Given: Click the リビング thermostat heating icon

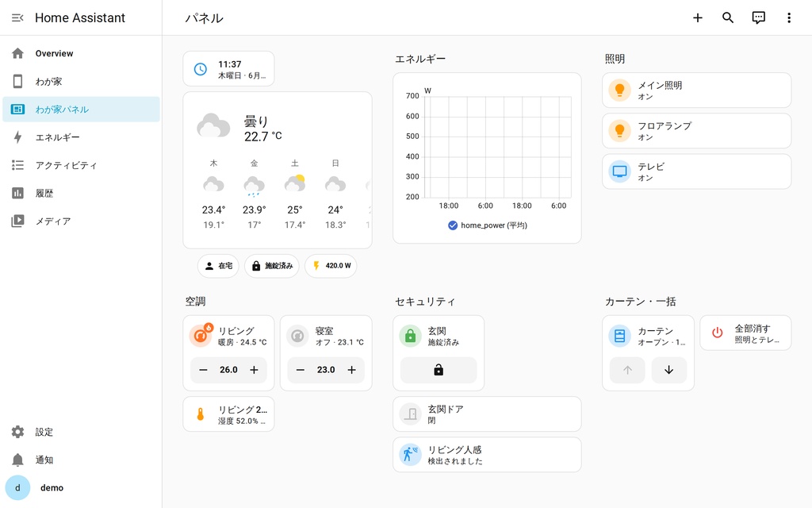Looking at the screenshot, I should point(201,336).
